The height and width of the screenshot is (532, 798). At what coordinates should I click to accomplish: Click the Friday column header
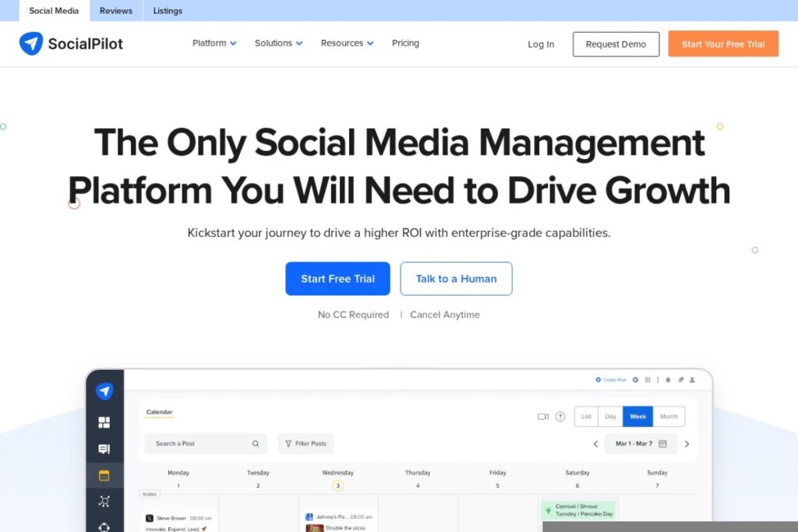498,473
